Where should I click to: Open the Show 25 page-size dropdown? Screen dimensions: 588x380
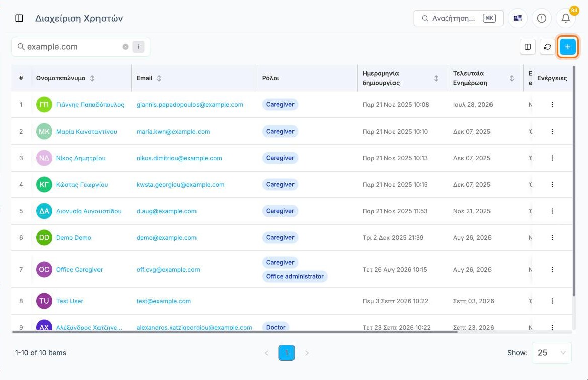(552, 353)
